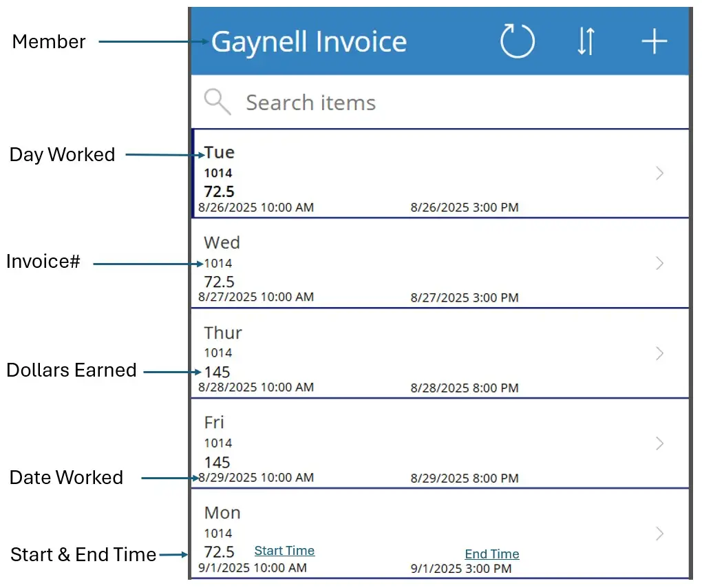
Task: Click the 8/26/2025 10:00 AM start timestamp
Action: (x=256, y=207)
